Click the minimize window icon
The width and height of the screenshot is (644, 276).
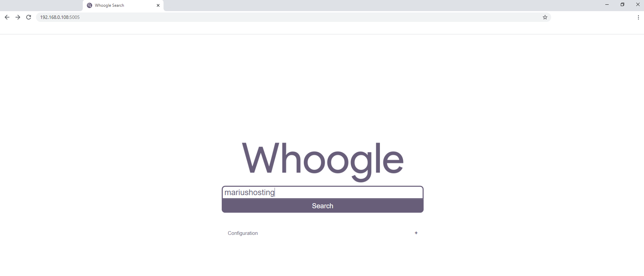coord(607,4)
